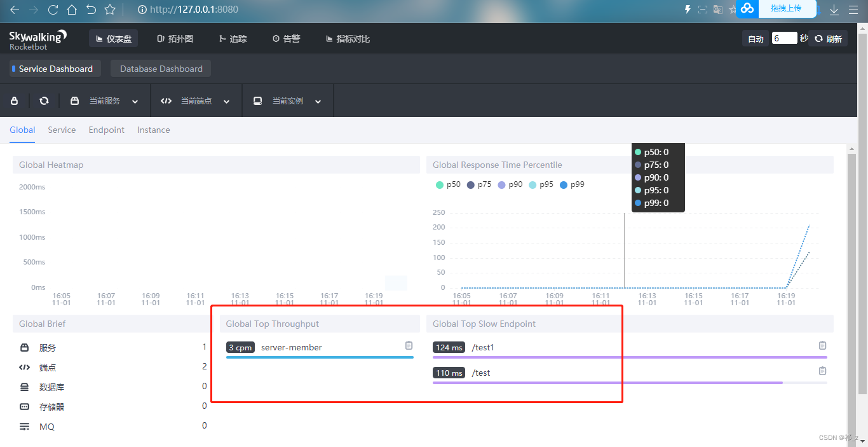Toggle p50 legend series
This screenshot has width=868, height=447.
pos(448,184)
